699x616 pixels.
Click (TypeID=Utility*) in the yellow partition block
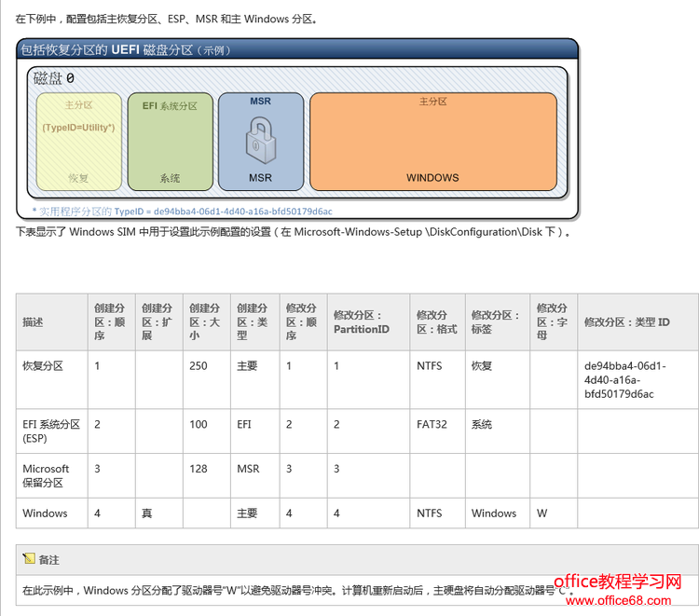[78, 128]
